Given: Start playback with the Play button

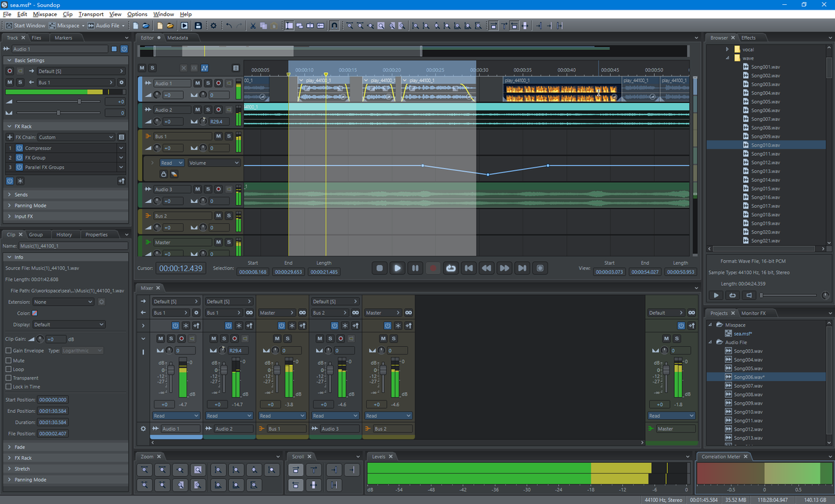Looking at the screenshot, I should (x=397, y=268).
